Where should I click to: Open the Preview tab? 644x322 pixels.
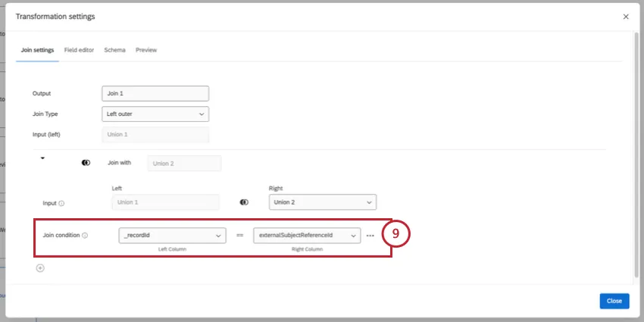pos(146,50)
